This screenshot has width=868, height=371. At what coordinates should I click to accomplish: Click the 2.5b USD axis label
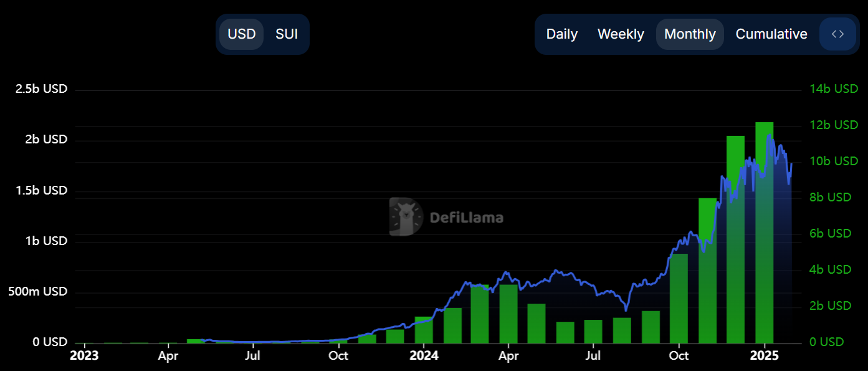[x=41, y=89]
